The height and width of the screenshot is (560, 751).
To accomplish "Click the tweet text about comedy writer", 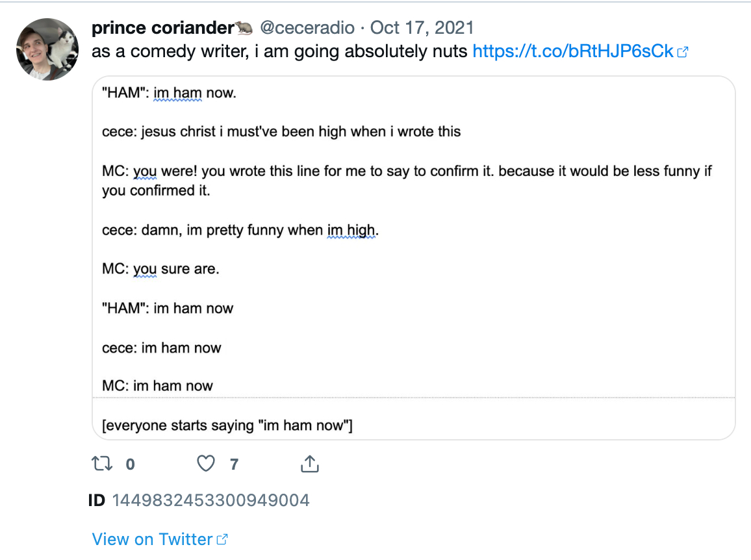I will click(279, 51).
